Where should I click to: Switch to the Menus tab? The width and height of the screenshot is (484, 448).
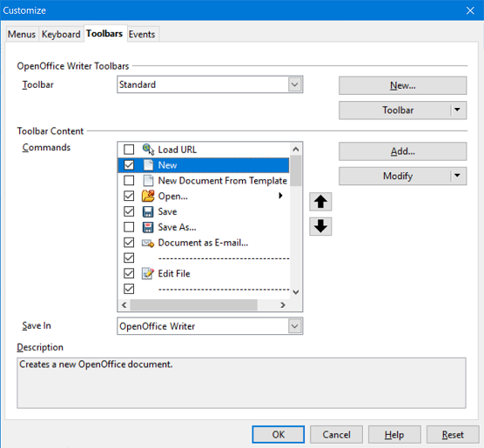pos(22,34)
